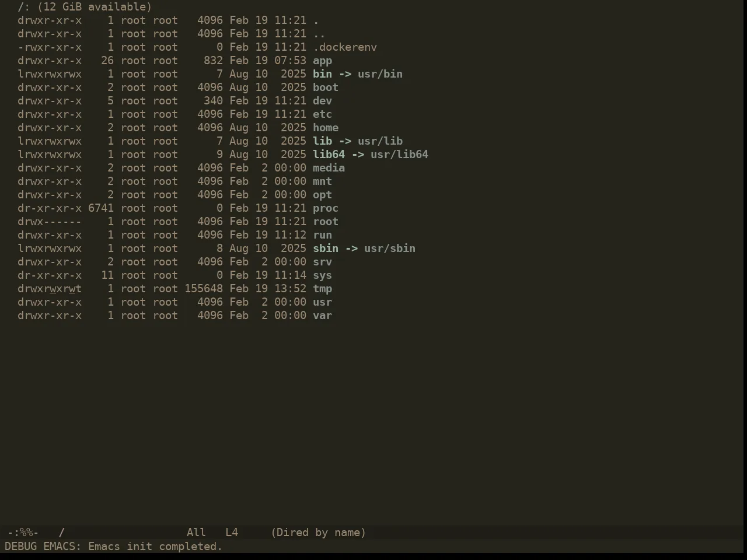Click the buffer name '/' in mode line
747x560 pixels.
62,533
